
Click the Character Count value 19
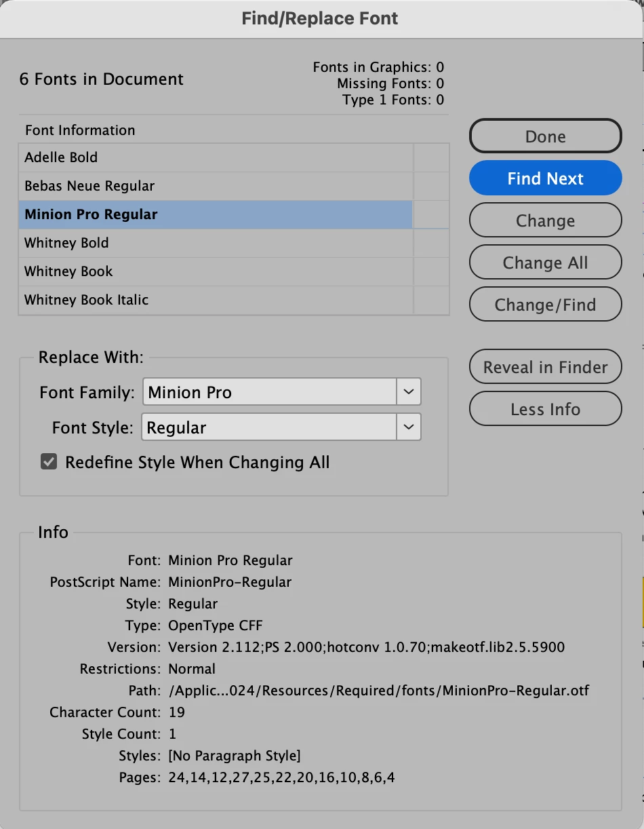(176, 712)
